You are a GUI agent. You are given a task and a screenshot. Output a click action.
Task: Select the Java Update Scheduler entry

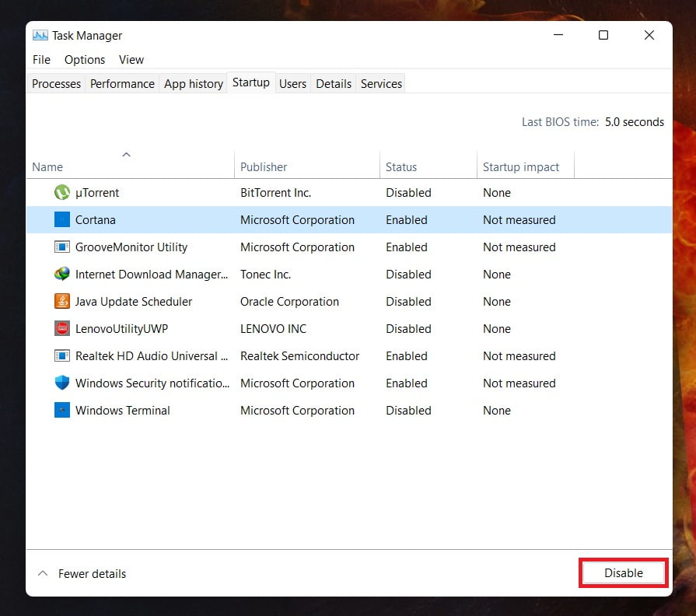pos(134,302)
